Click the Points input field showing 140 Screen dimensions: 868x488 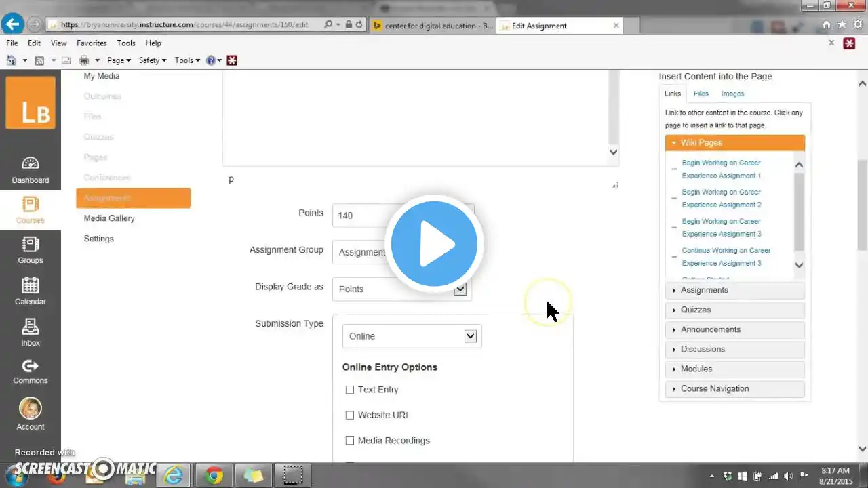coord(402,216)
